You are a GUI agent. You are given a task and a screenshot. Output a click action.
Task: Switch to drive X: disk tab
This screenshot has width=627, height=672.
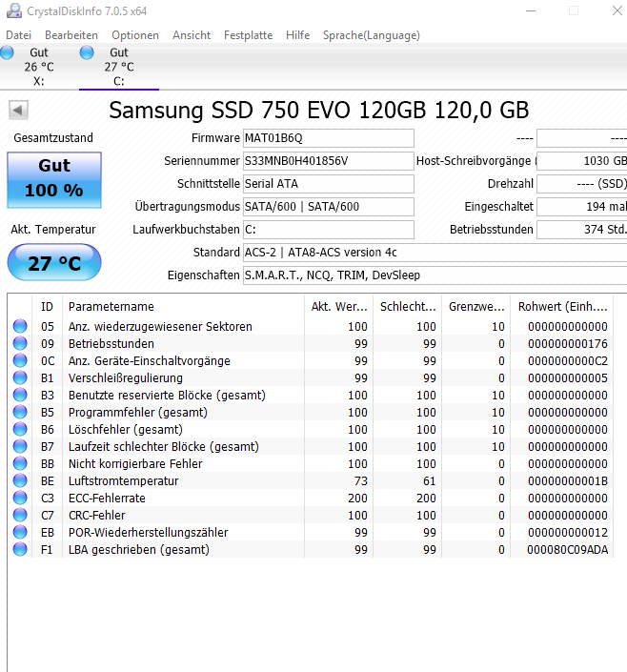[39, 67]
